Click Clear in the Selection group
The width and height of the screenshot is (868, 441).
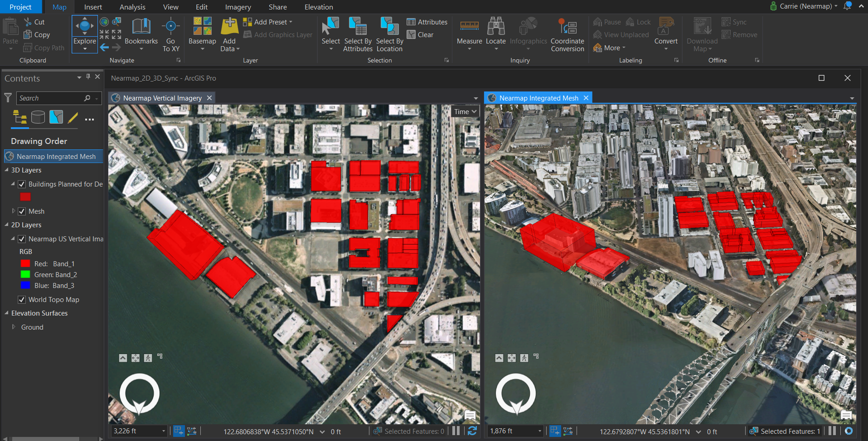tap(422, 34)
